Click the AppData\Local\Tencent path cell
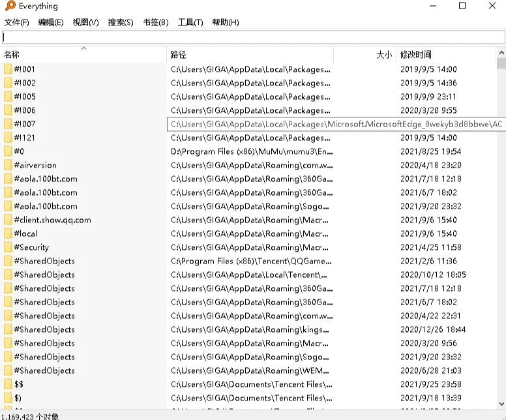Viewport: 506px width, 420px height. coord(249,275)
